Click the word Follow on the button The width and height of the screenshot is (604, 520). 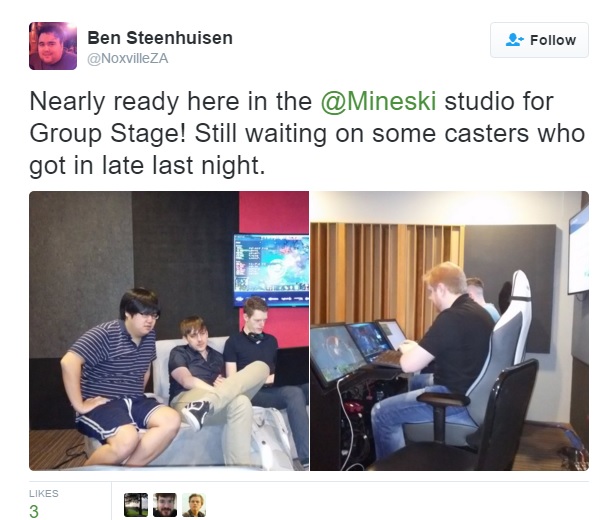pos(553,40)
